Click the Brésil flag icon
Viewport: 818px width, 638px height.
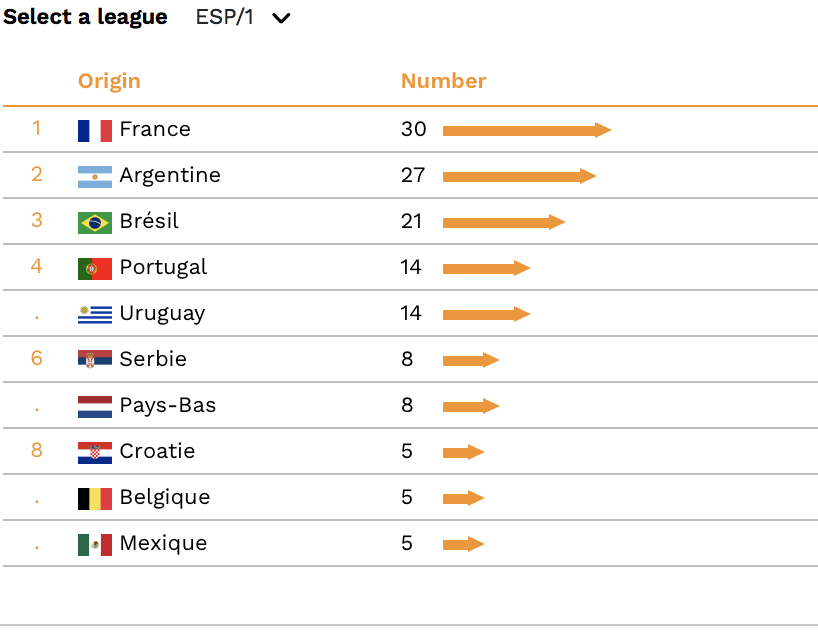[x=95, y=223]
